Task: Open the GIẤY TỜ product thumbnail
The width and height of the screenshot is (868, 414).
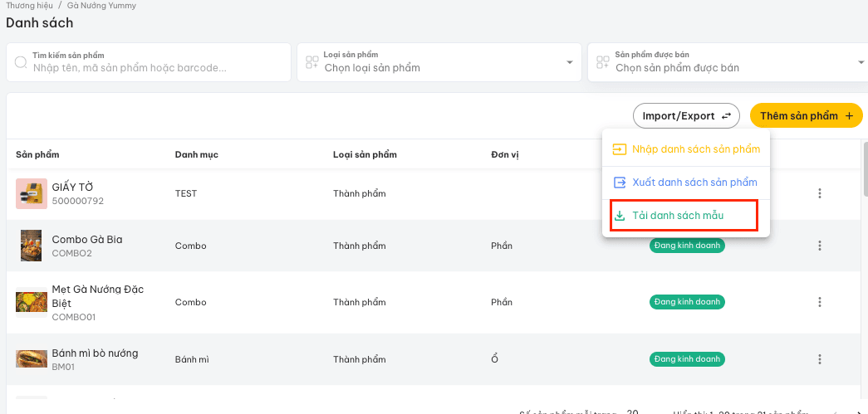Action: (x=32, y=193)
